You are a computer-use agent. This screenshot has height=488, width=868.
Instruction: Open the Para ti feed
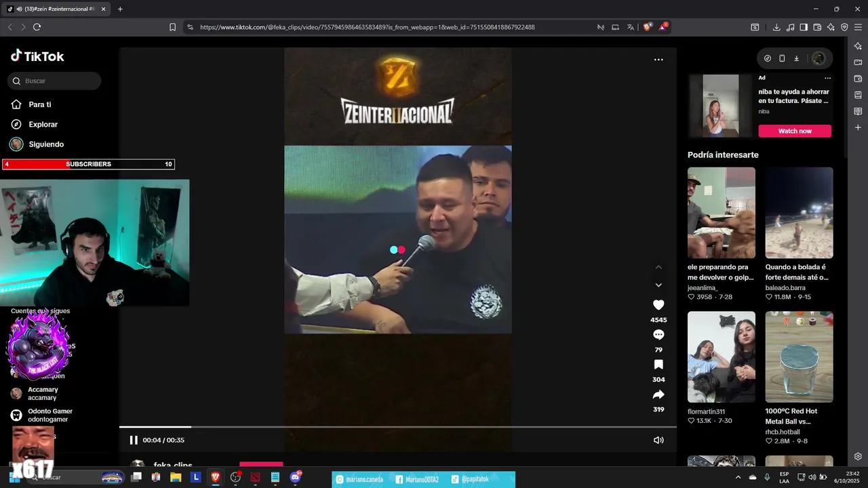(40, 104)
